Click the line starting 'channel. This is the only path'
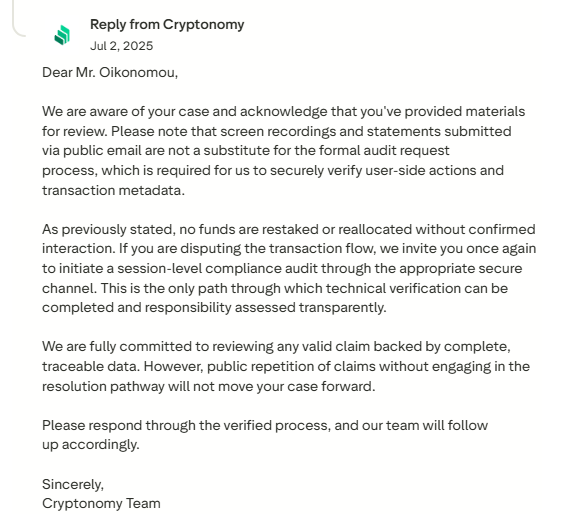The height and width of the screenshot is (518, 563). tap(275, 288)
